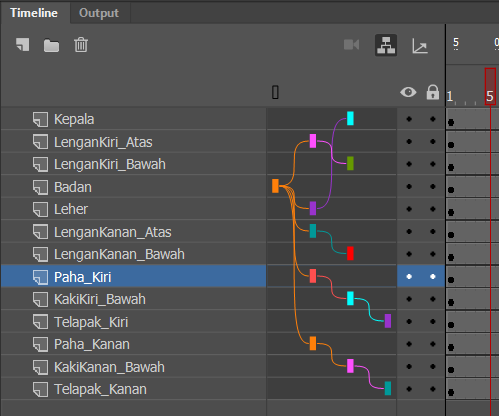Image resolution: width=499 pixels, height=416 pixels.
Task: Hide the Kepala layer visibility dot
Action: 409,119
